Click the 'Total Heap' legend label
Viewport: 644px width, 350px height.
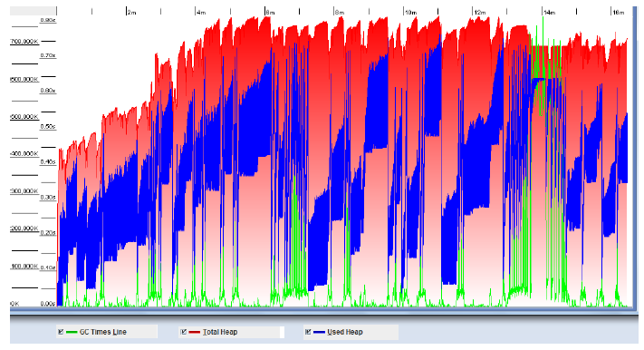click(220, 332)
